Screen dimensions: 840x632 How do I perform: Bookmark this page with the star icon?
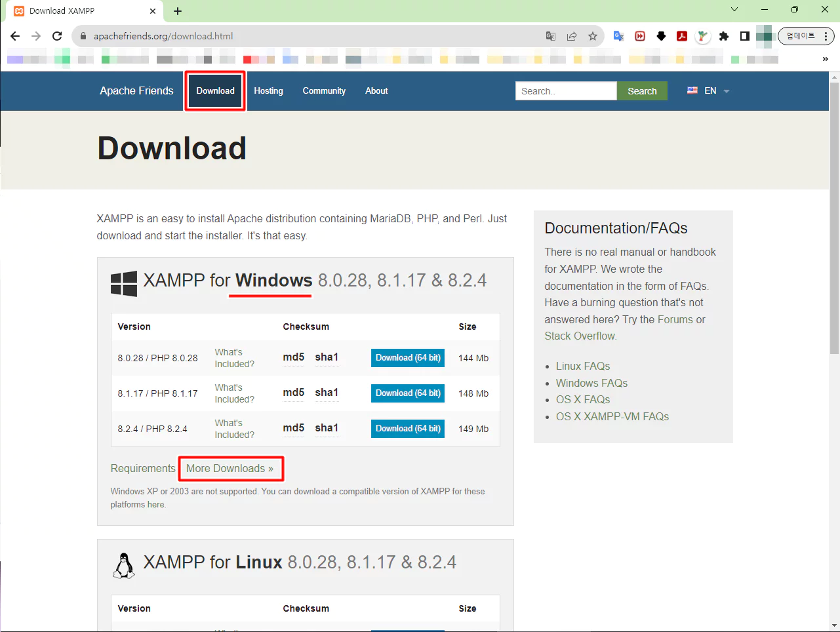tap(593, 36)
